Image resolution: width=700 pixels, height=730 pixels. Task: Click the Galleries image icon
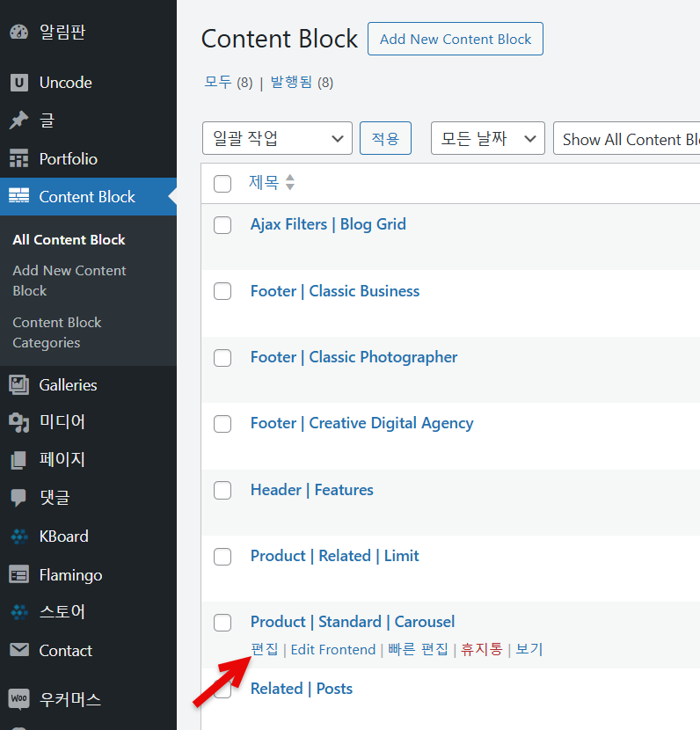19,385
